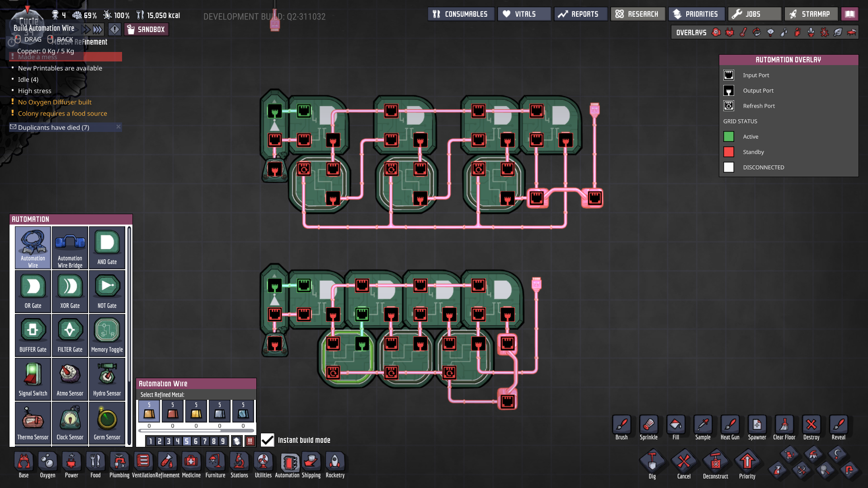Open the STARMAP screen
This screenshot has width=868, height=488.
[811, 14]
